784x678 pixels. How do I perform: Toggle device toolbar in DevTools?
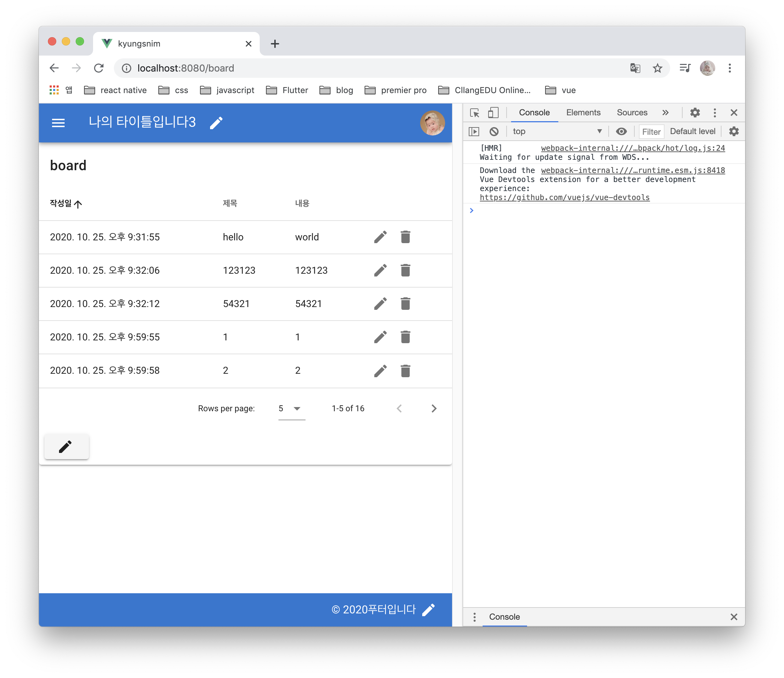(x=493, y=113)
